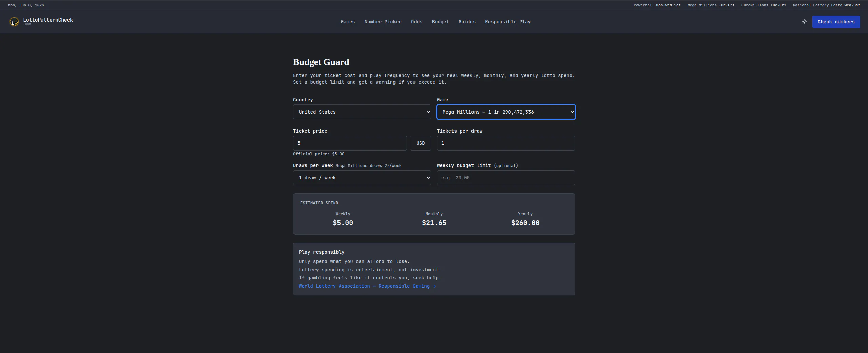
Task: Click National Lottery Lotto Wed·Sat schedule
Action: pos(826,5)
